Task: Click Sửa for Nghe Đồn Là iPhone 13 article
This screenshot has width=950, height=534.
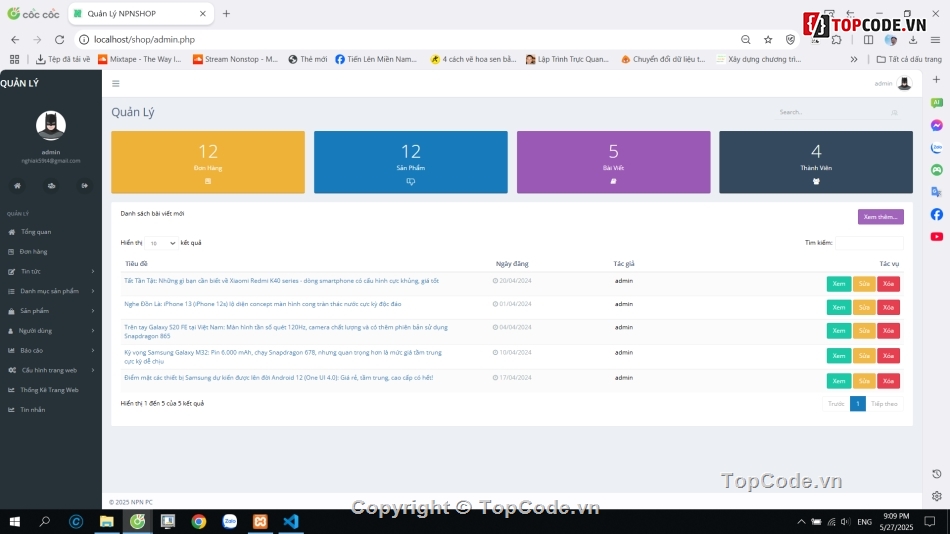Action: click(864, 307)
